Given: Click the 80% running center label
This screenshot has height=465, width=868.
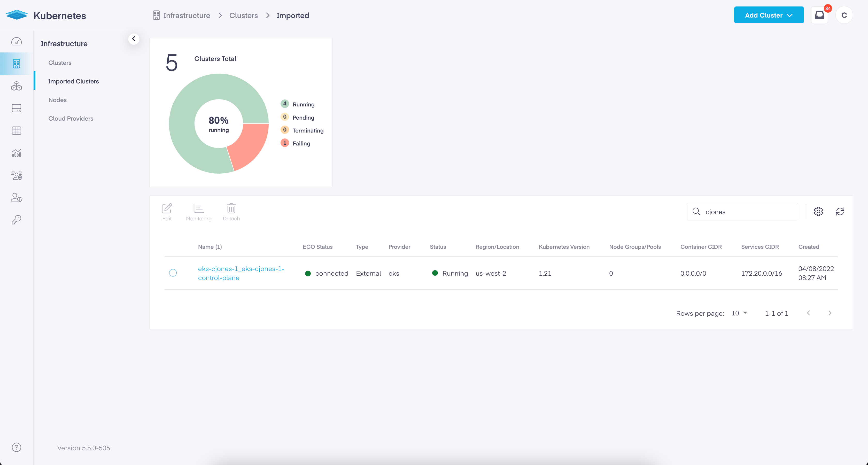Looking at the screenshot, I should (x=219, y=124).
